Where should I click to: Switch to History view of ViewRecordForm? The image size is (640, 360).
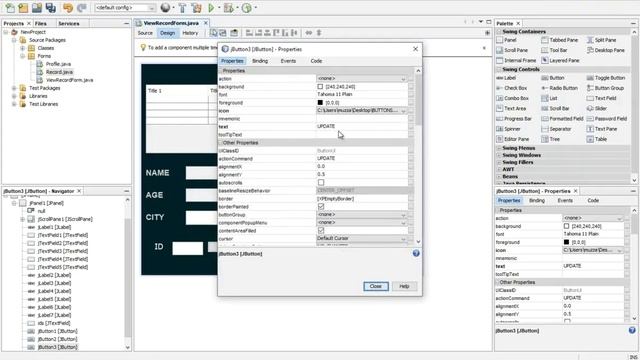[190, 33]
